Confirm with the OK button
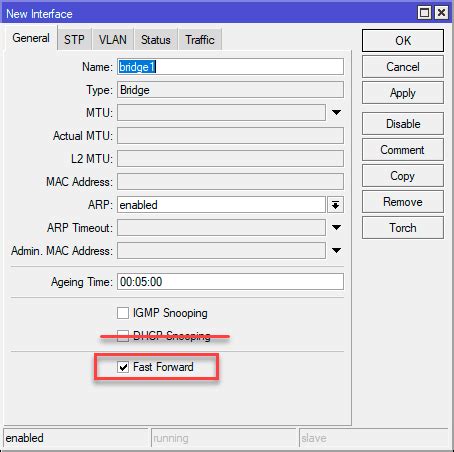Image resolution: width=454 pixels, height=452 pixels. coord(403,41)
